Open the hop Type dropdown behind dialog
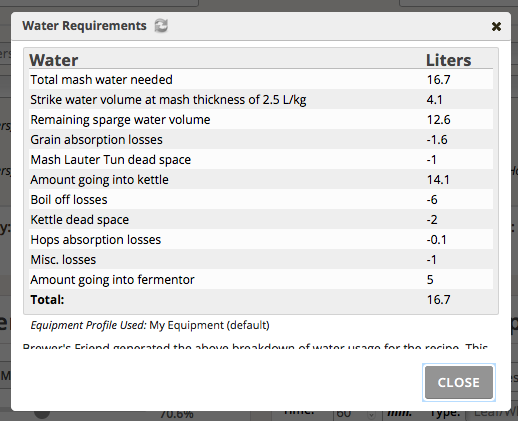The height and width of the screenshot is (421, 518). pyautogui.click(x=492, y=414)
